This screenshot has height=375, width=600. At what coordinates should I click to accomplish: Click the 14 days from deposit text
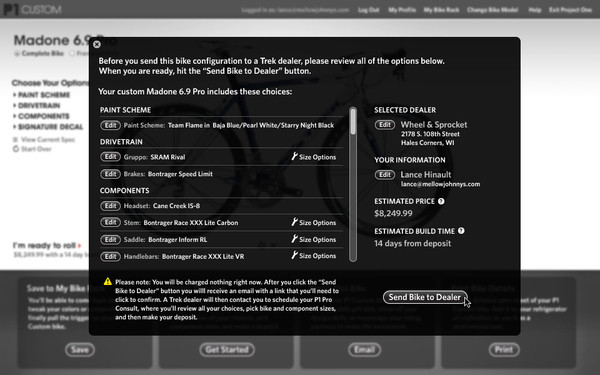(x=412, y=243)
